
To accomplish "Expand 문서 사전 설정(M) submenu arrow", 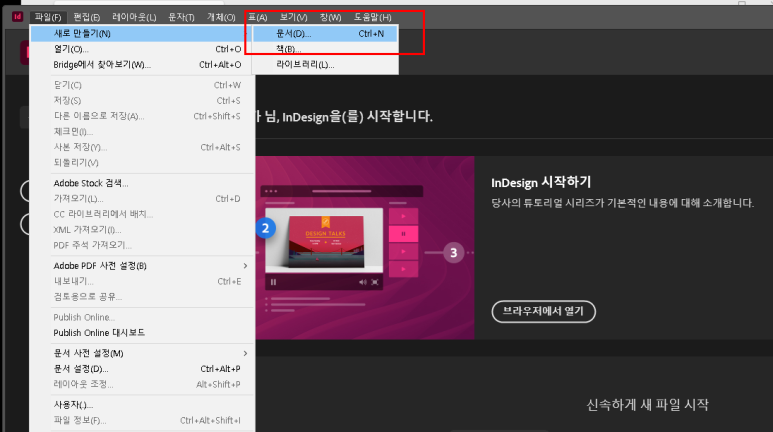I will 245,353.
